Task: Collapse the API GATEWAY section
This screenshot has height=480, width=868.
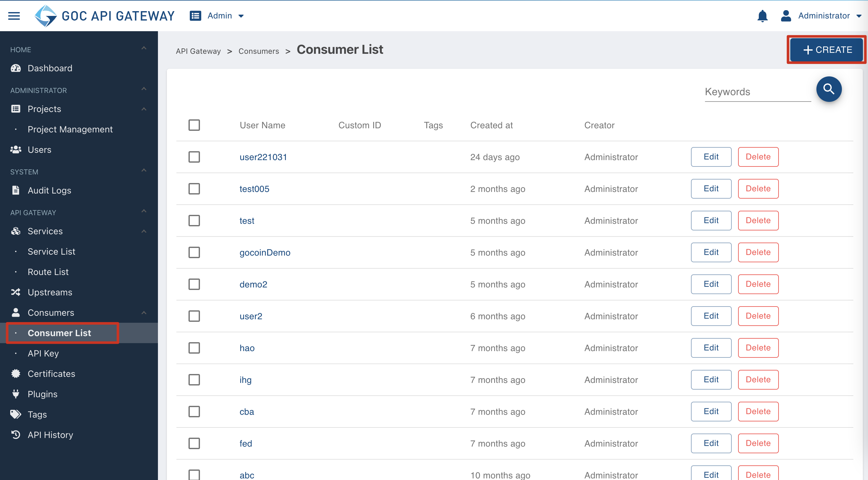Action: coord(144,211)
